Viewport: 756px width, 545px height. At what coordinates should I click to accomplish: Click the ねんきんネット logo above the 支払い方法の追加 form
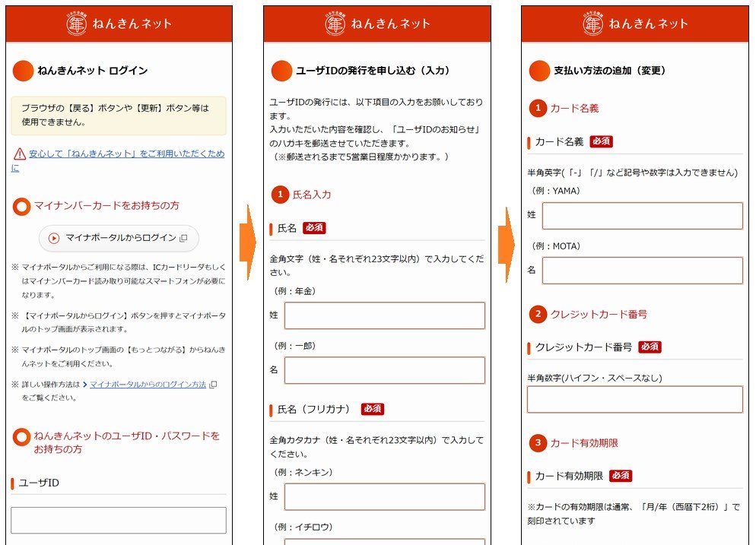635,24
